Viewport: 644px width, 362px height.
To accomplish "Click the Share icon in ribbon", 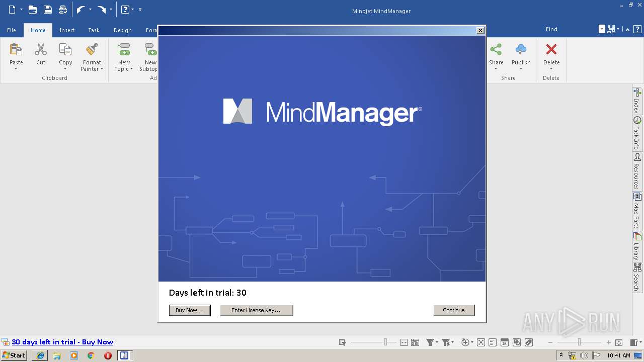I will coord(496,49).
